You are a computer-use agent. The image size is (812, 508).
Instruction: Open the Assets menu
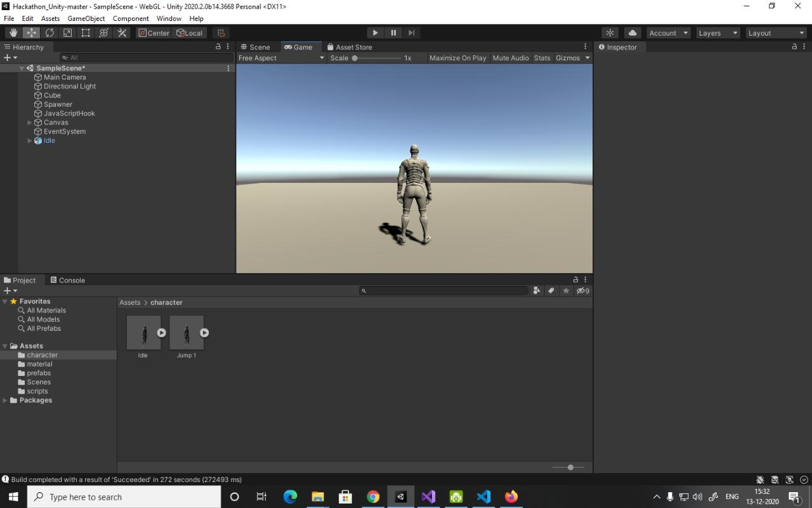point(50,18)
